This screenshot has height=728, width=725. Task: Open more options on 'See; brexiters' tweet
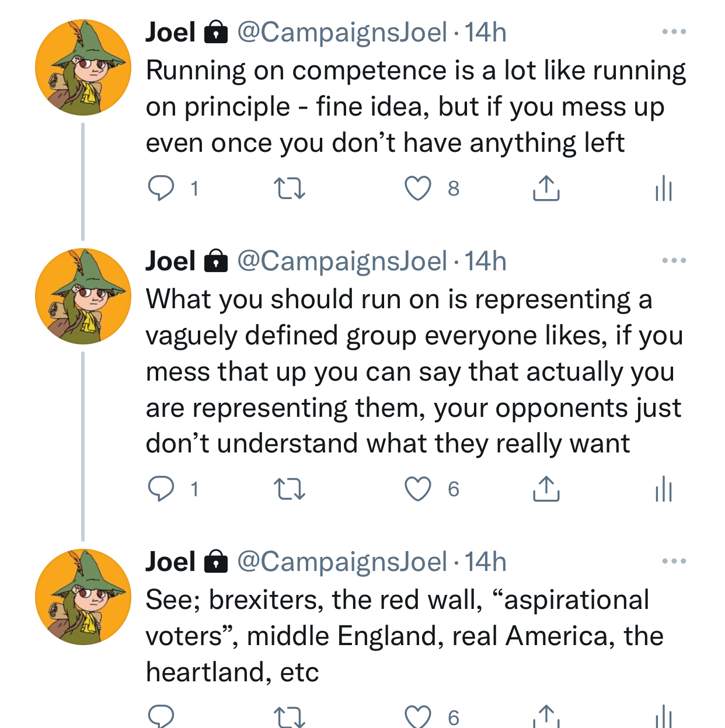[x=674, y=561]
